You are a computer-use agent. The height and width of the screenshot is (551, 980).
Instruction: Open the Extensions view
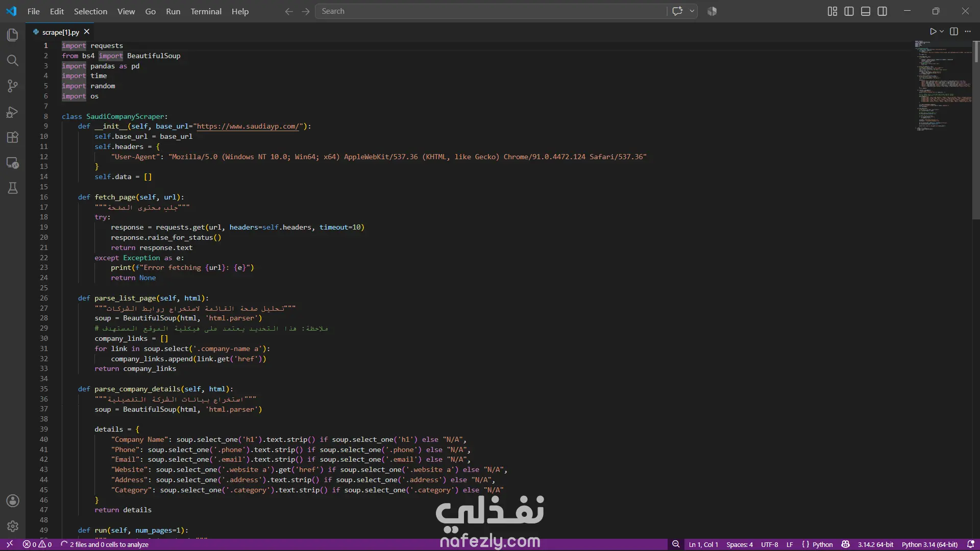(13, 137)
